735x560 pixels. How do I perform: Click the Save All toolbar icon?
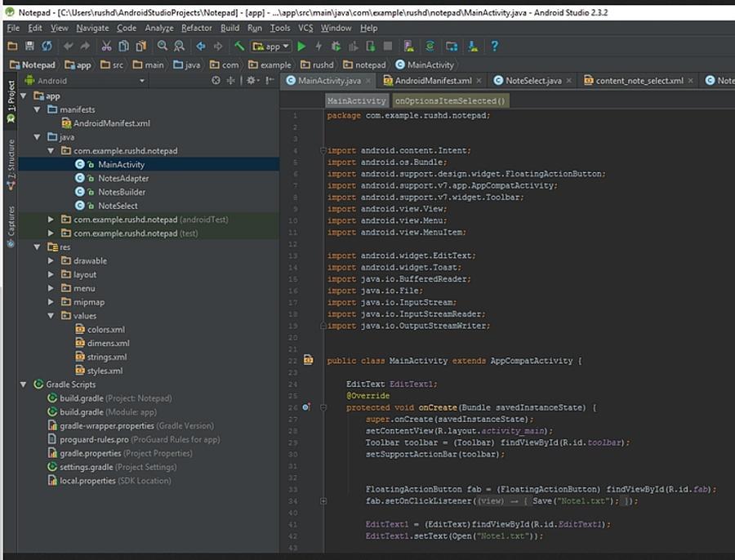pos(29,46)
